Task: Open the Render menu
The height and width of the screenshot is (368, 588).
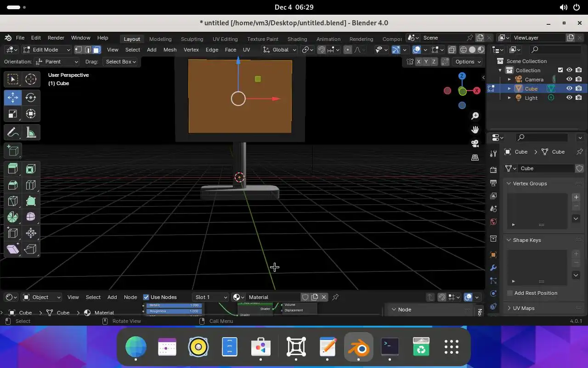Action: tap(56, 38)
